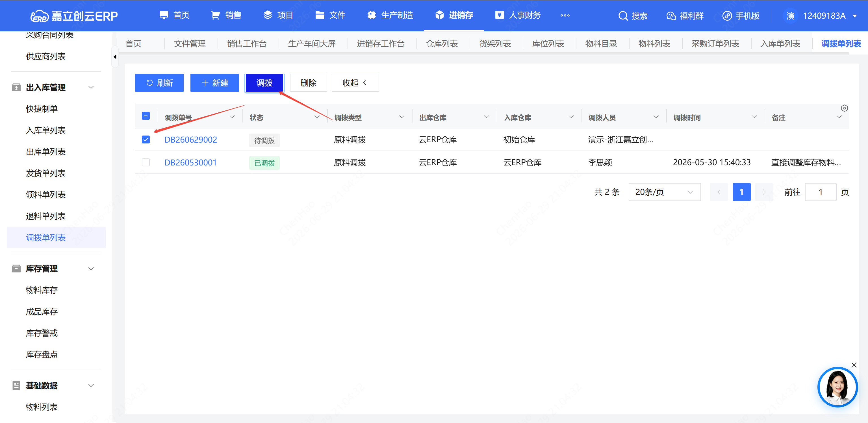Open 福利群 WeChat icon
868x423 pixels.
[671, 16]
